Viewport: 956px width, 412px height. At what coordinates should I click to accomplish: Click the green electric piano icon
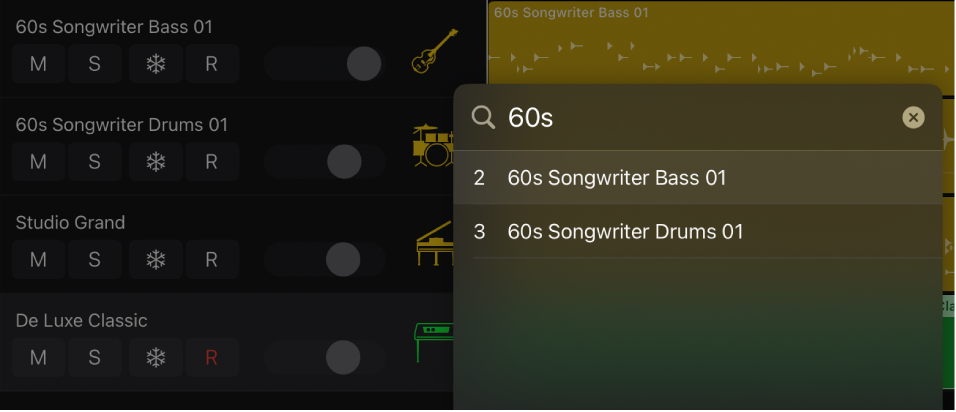(434, 343)
